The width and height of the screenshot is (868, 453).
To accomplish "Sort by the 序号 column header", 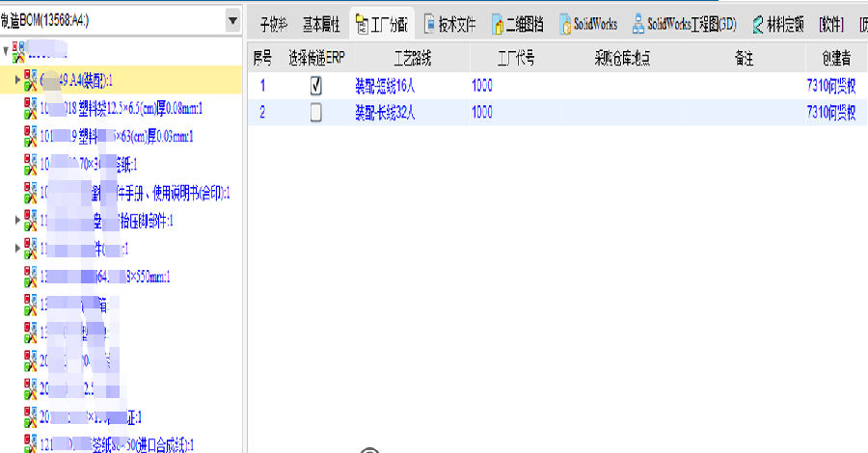I will coord(262,58).
